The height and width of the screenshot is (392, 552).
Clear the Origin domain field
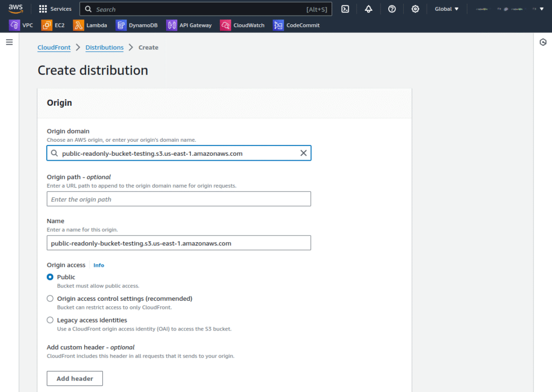coord(303,153)
